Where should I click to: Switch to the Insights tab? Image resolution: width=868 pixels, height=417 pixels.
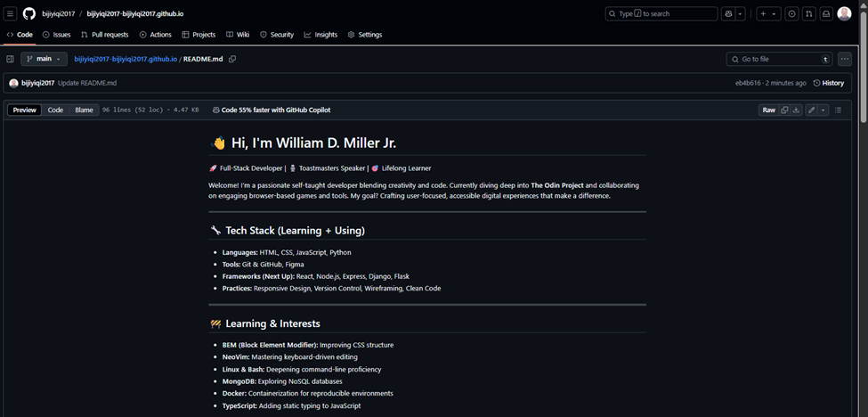320,35
